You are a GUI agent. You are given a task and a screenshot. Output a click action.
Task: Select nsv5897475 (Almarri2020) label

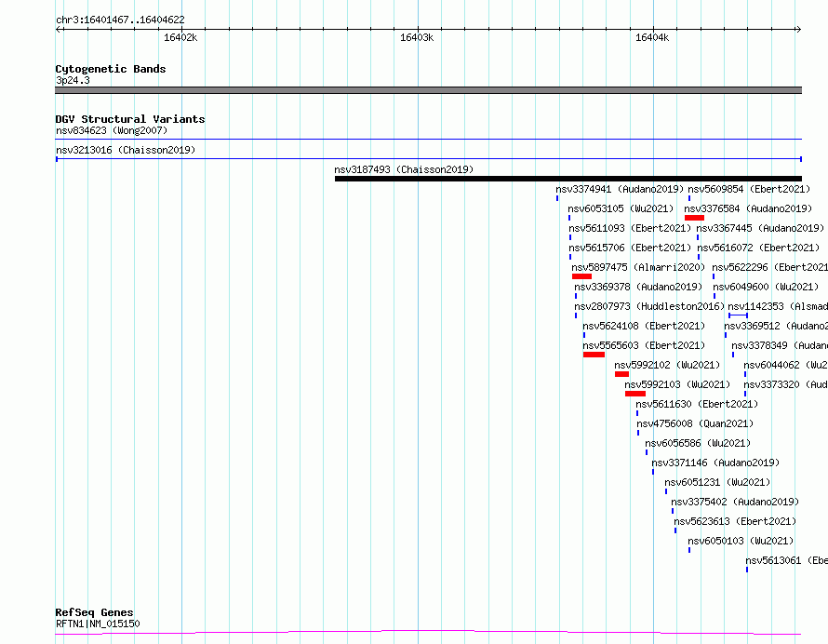638,267
